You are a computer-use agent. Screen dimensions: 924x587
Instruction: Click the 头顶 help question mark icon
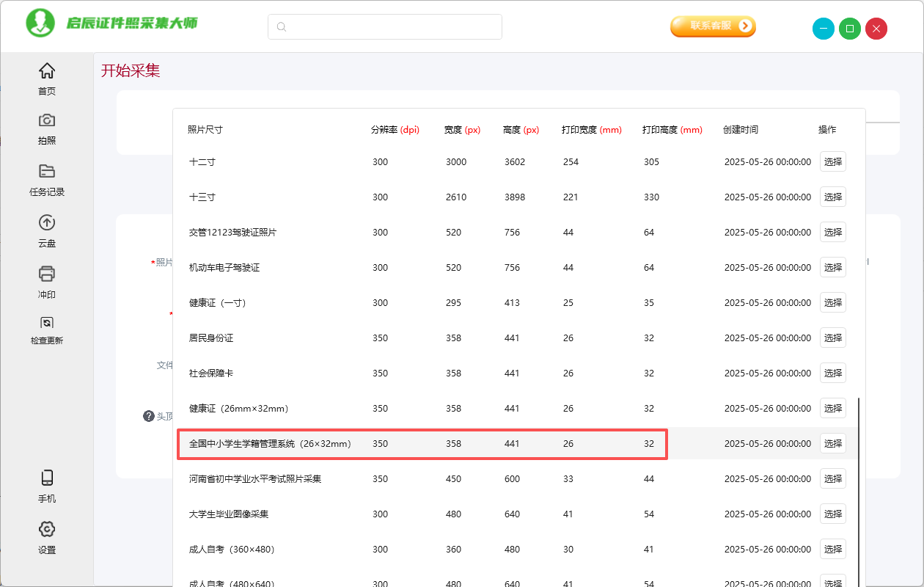(149, 416)
